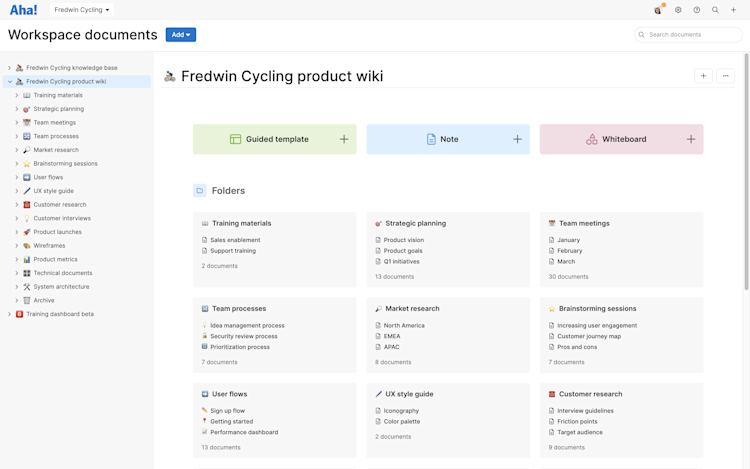750x469 pixels.
Task: Click the Search documents input field
Action: pos(688,34)
